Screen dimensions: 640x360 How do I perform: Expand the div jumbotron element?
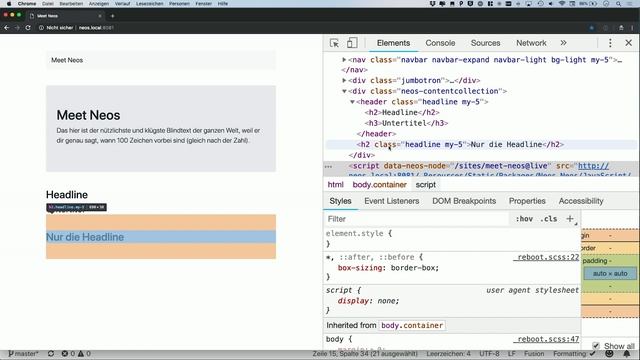click(x=344, y=80)
